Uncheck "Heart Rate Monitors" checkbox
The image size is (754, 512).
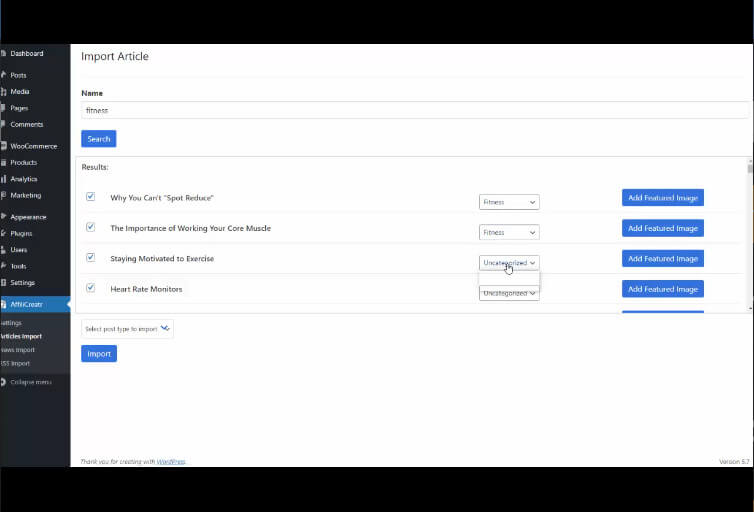point(90,287)
